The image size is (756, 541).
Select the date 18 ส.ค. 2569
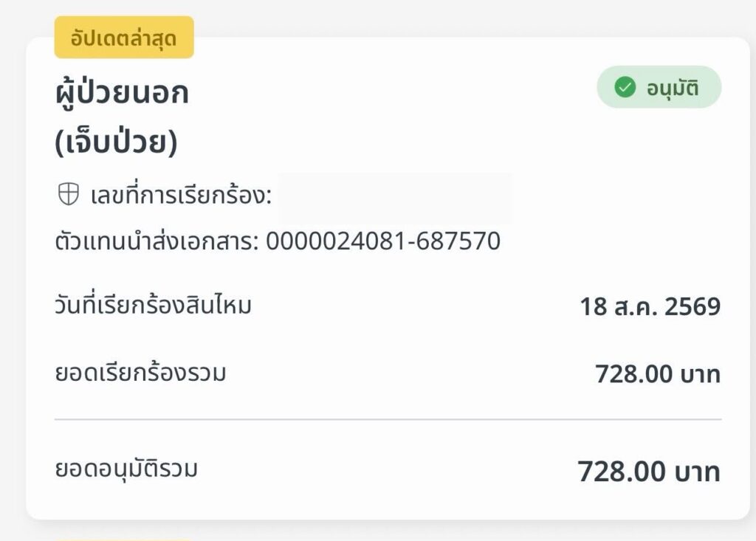[650, 306]
